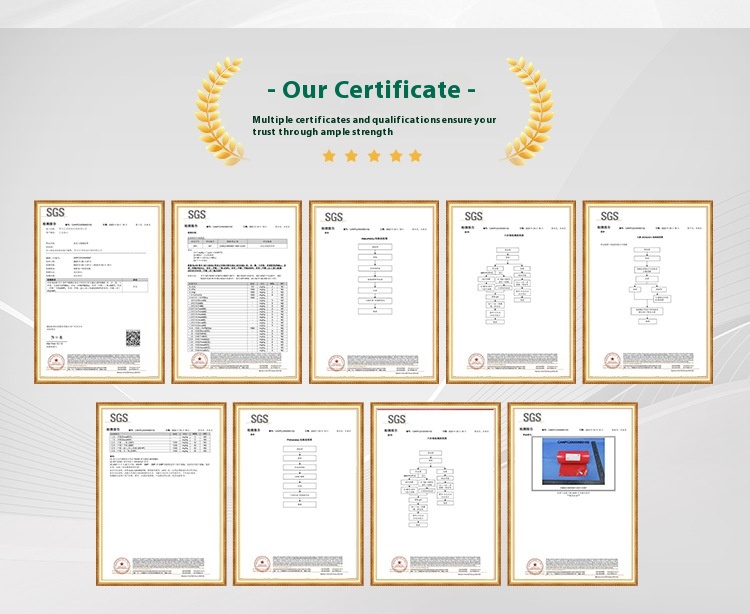The height and width of the screenshot is (614, 750).
Task: Select the "- Our Certificate -" heading
Action: tap(372, 90)
